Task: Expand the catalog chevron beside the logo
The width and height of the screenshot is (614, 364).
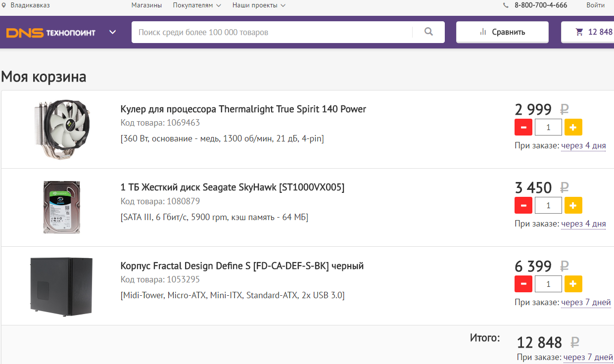Action: 113,33
